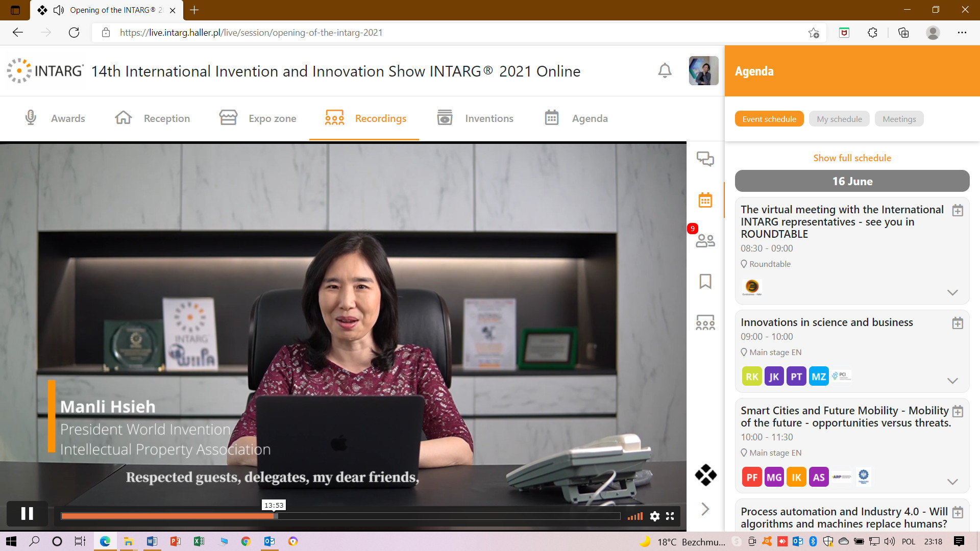This screenshot has height=551, width=980.
Task: Click the Innovations in science and business title
Action: tap(826, 322)
